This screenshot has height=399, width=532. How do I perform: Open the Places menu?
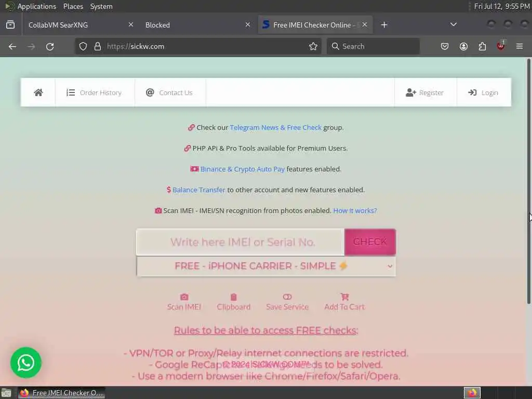tap(73, 6)
